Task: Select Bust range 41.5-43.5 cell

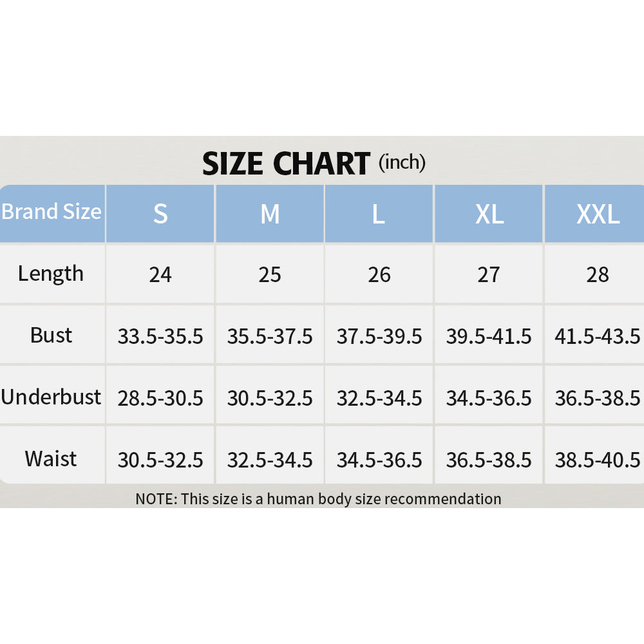Action: tap(598, 336)
